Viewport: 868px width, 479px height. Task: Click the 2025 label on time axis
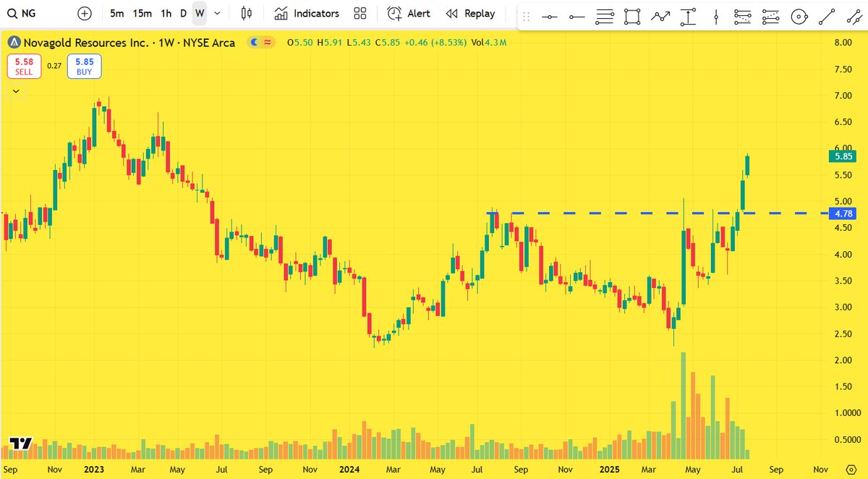tap(608, 469)
